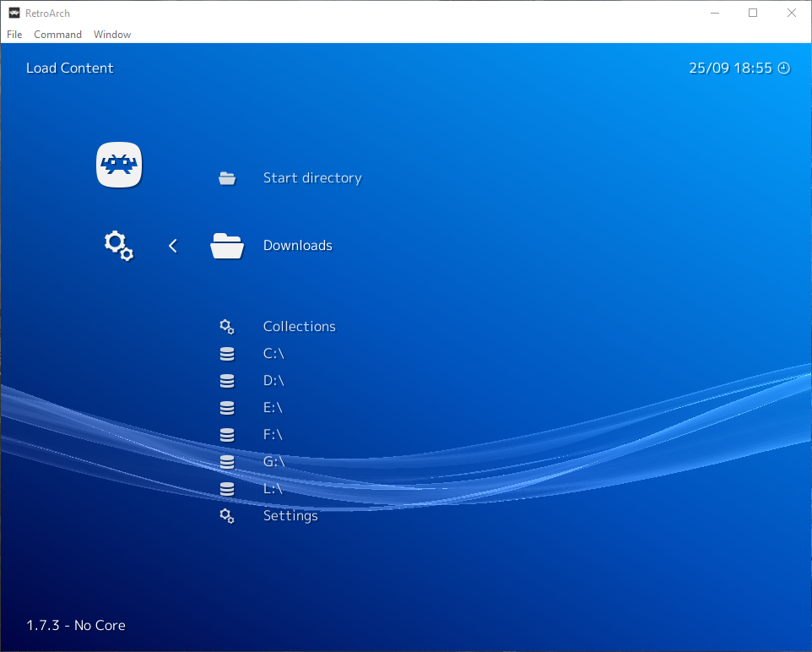Click the gear icon next to Settings entry
Screen dimensions: 812x652
click(x=226, y=516)
